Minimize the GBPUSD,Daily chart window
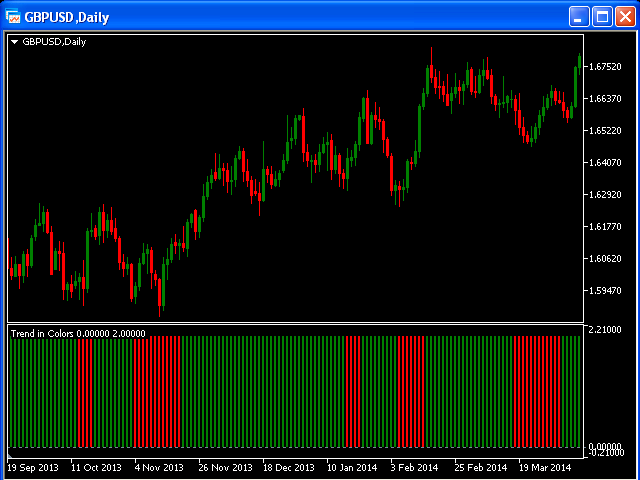The image size is (640, 480). [x=579, y=17]
